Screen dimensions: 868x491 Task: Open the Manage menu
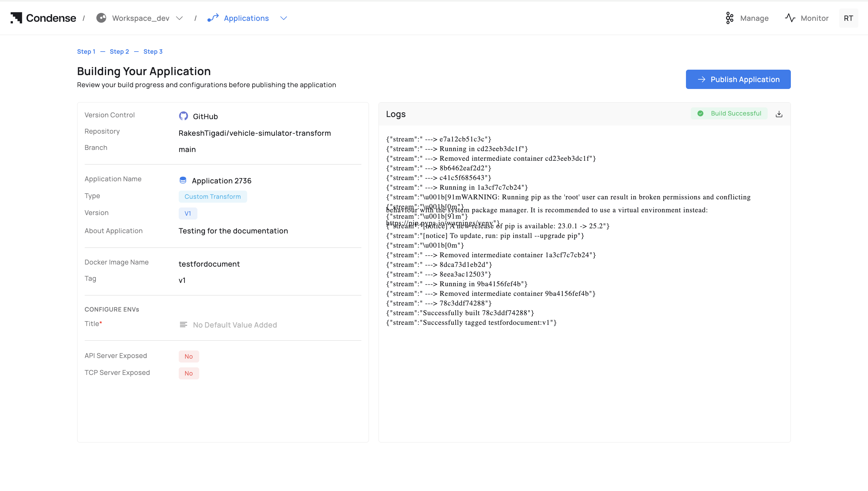(754, 18)
